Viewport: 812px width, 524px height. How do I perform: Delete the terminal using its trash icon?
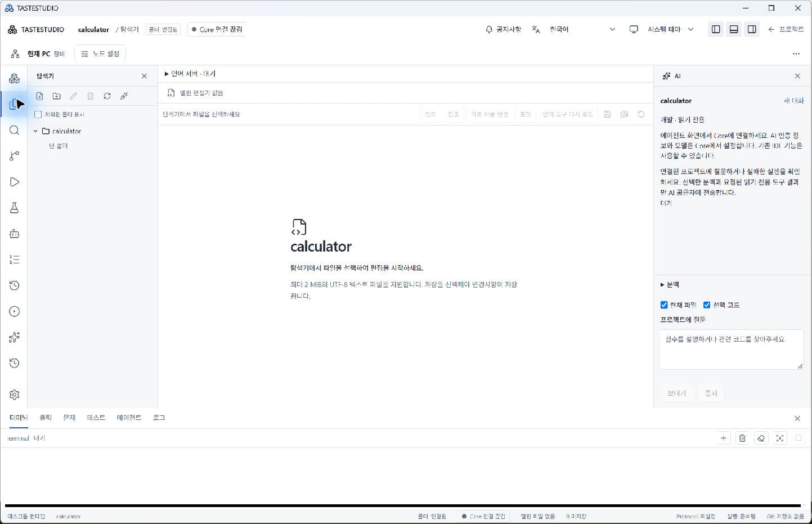pos(742,438)
